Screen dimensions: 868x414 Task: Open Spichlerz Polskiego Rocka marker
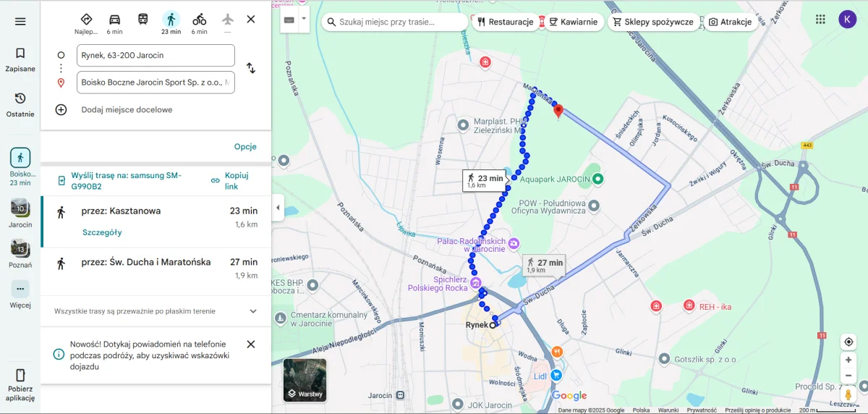(475, 282)
